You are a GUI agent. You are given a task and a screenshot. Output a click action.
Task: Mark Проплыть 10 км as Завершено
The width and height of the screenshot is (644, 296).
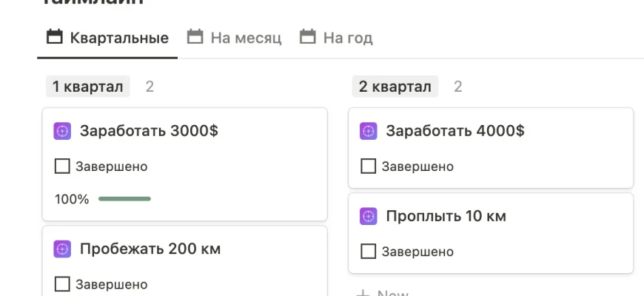click(368, 252)
